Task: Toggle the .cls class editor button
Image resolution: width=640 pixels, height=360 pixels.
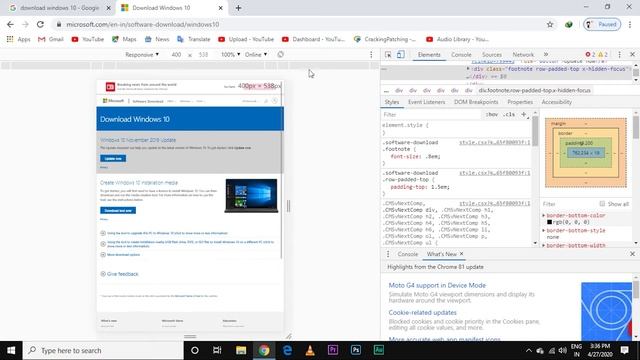Action: tap(509, 115)
